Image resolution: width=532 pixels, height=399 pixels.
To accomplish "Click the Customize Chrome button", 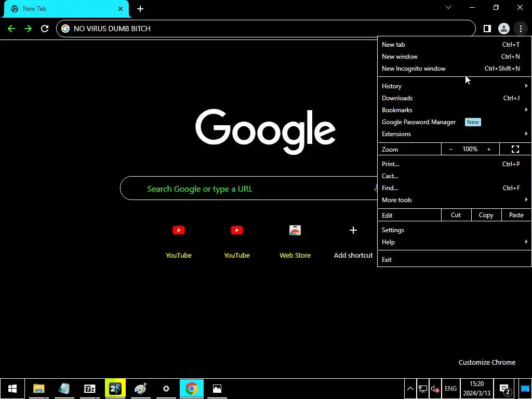I will click(x=487, y=362).
